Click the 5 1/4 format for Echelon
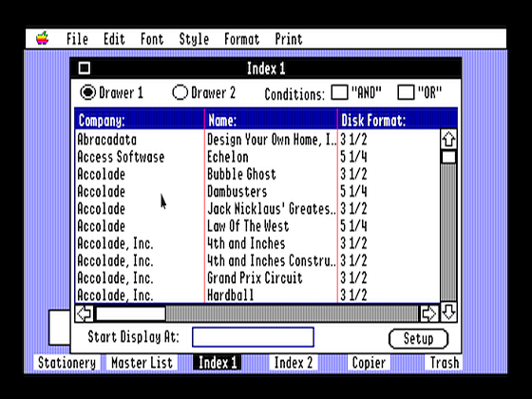The width and height of the screenshot is (532, 399). click(353, 157)
